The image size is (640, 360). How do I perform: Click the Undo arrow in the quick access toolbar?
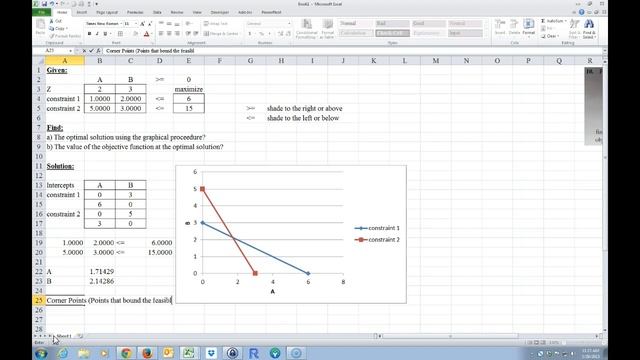point(52,4)
